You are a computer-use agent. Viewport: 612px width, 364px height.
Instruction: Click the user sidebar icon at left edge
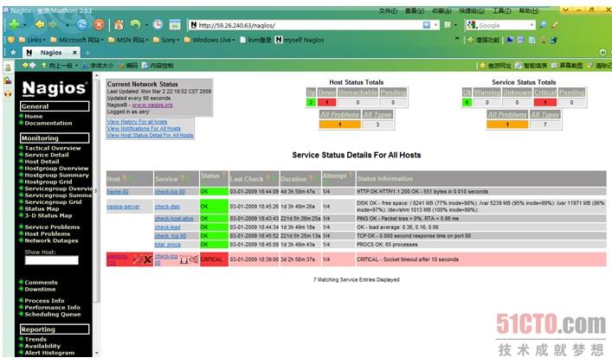8,67
